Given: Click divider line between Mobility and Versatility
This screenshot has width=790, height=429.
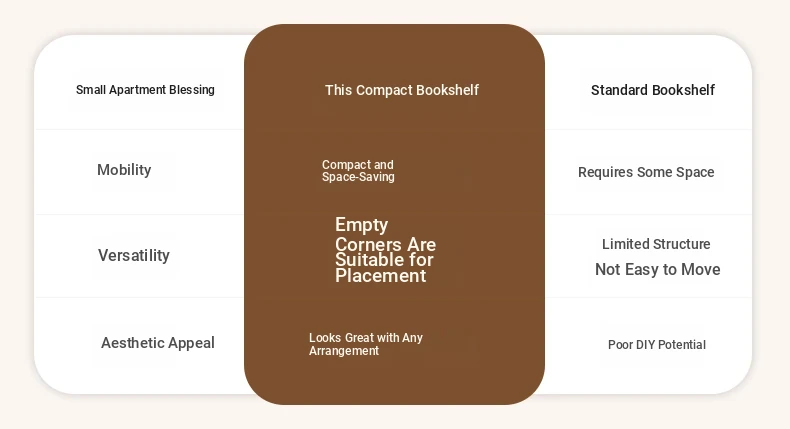Looking at the screenshot, I should click(x=140, y=214).
